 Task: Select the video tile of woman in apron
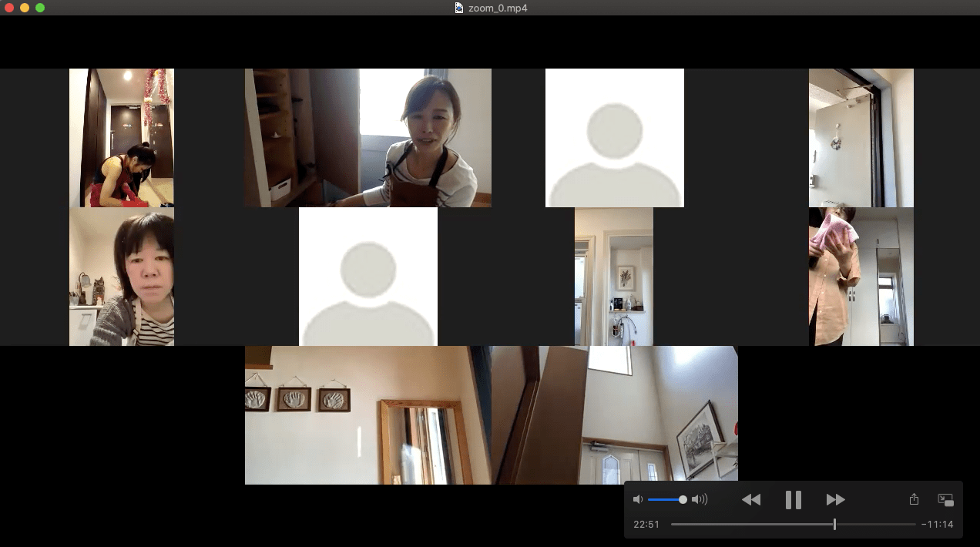(x=368, y=138)
